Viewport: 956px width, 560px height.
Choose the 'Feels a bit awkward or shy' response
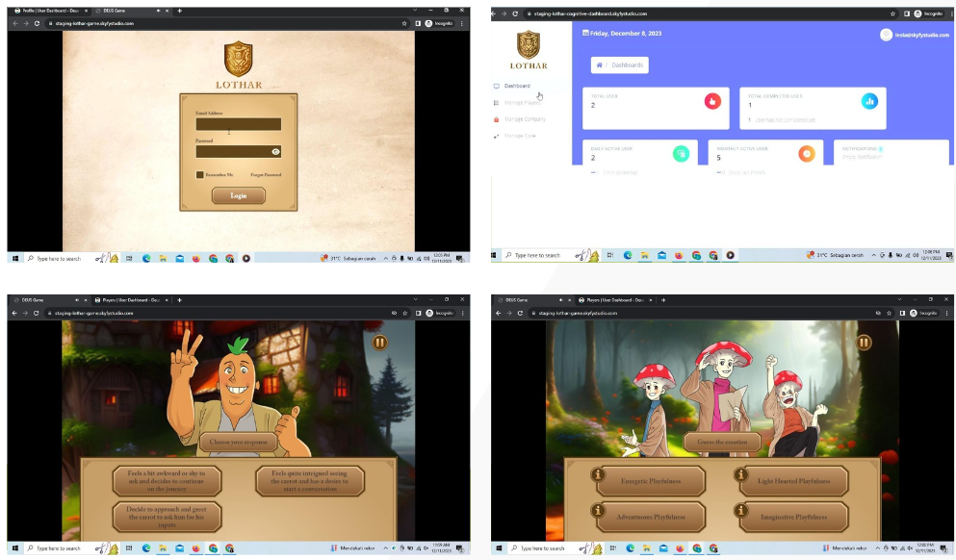(x=167, y=481)
